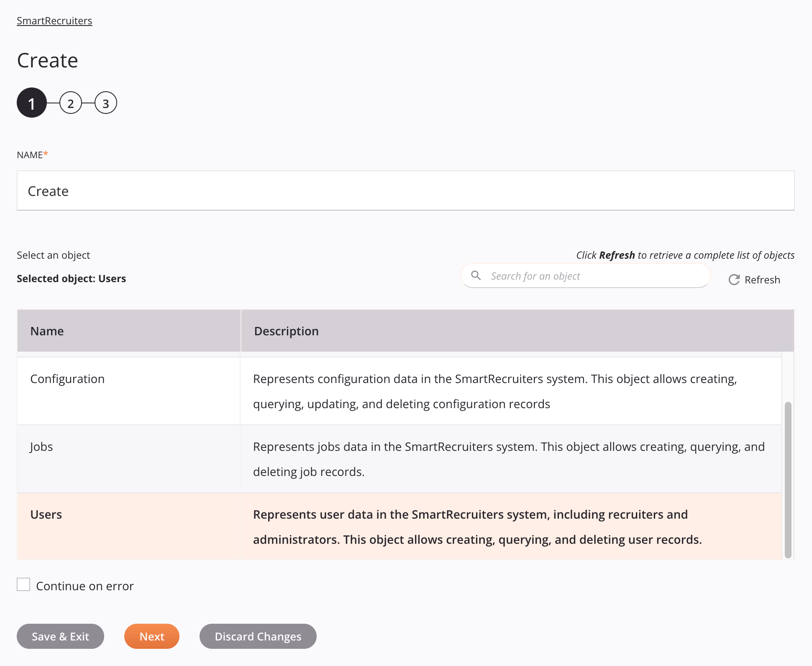Click step 1 circle in wizard
Viewport: 812px width, 666px height.
(31, 103)
